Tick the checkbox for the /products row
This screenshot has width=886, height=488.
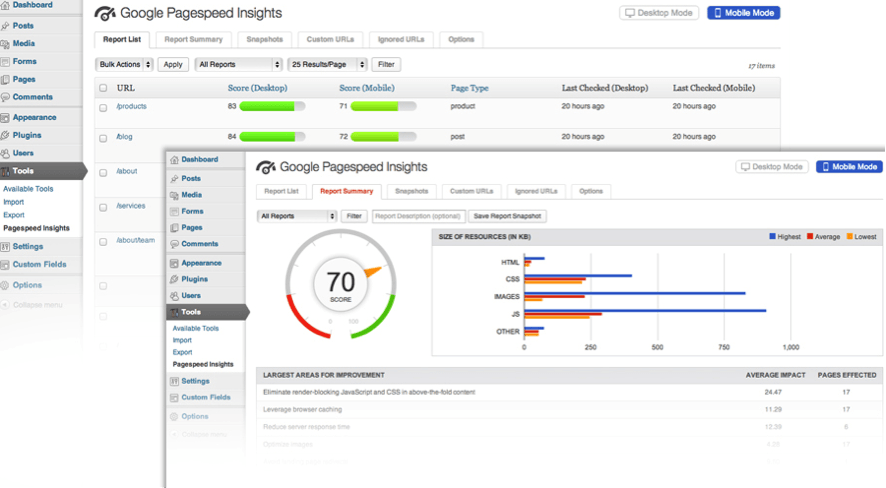(103, 106)
